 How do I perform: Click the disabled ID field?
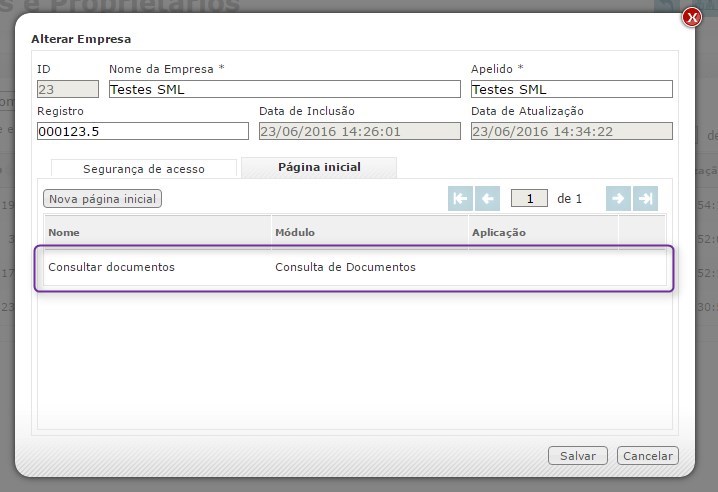tap(67, 89)
